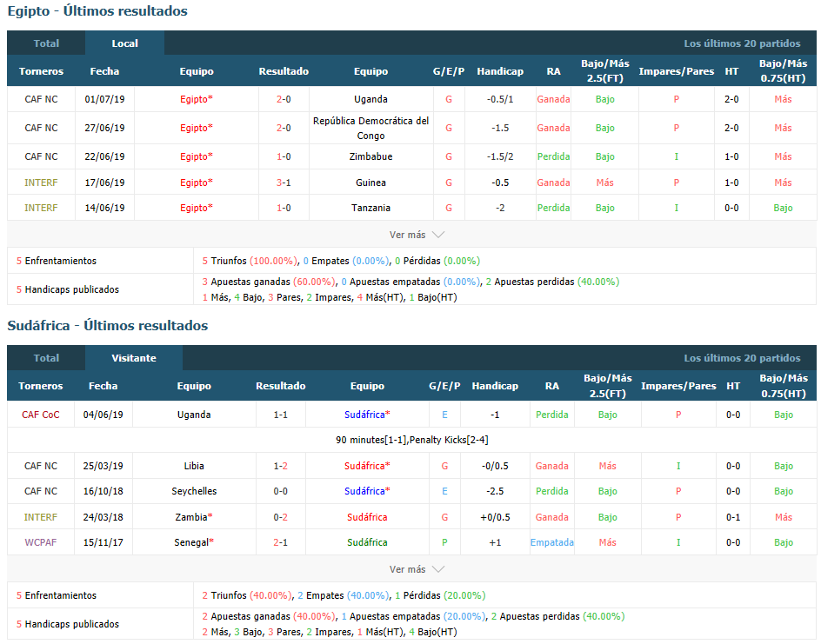The height and width of the screenshot is (644, 821).
Task: Click Resultado header in Sudáfrica table
Action: click(281, 386)
